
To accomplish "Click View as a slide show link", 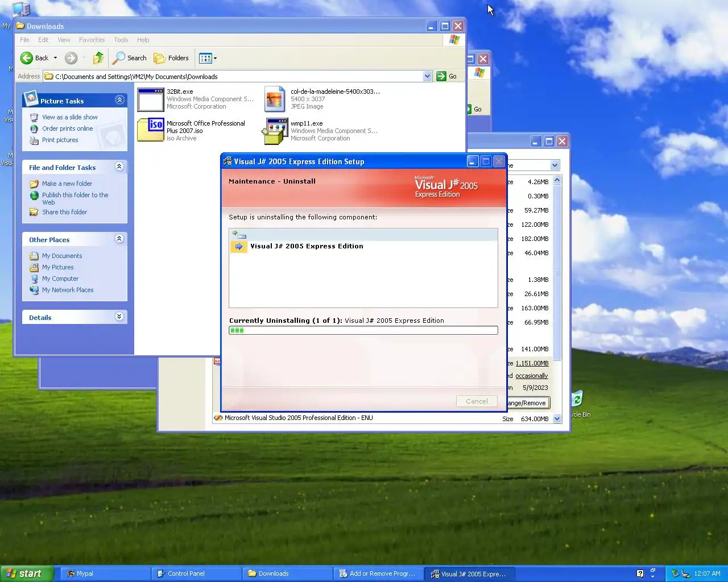I will 69,117.
